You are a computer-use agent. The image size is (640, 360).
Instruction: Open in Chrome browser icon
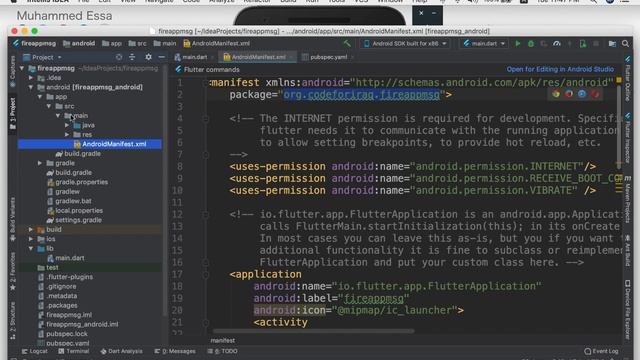(x=556, y=94)
